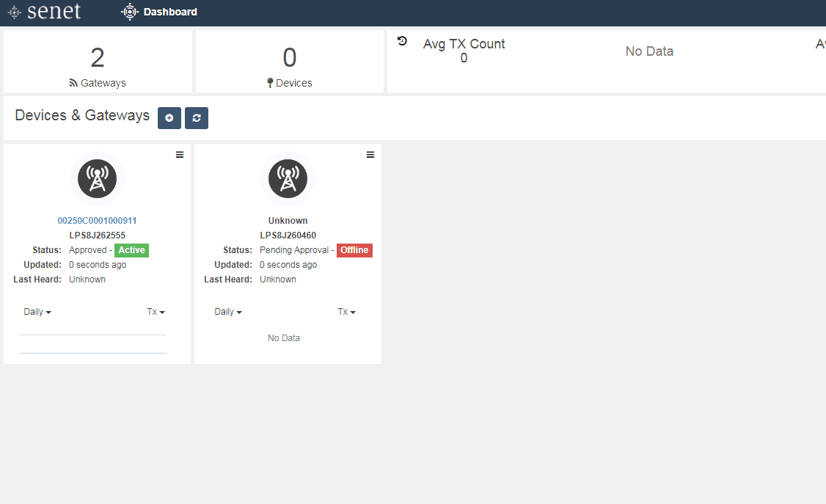Open gateway link 00250C0001000911
The height and width of the screenshot is (504, 826).
click(x=97, y=221)
